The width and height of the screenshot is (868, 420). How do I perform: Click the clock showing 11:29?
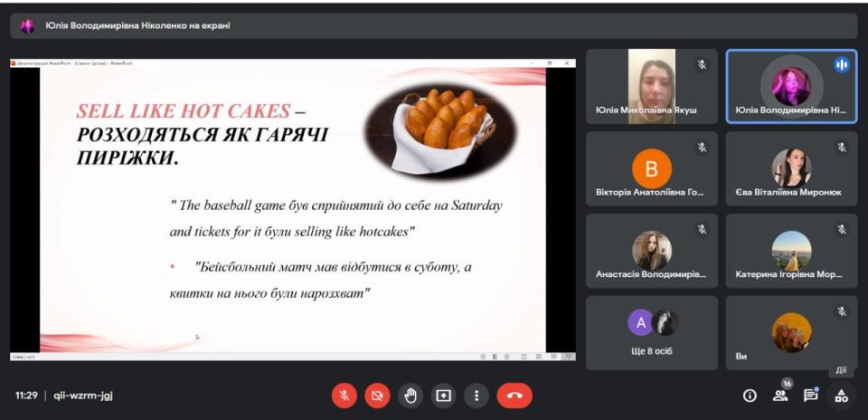pyautogui.click(x=26, y=396)
